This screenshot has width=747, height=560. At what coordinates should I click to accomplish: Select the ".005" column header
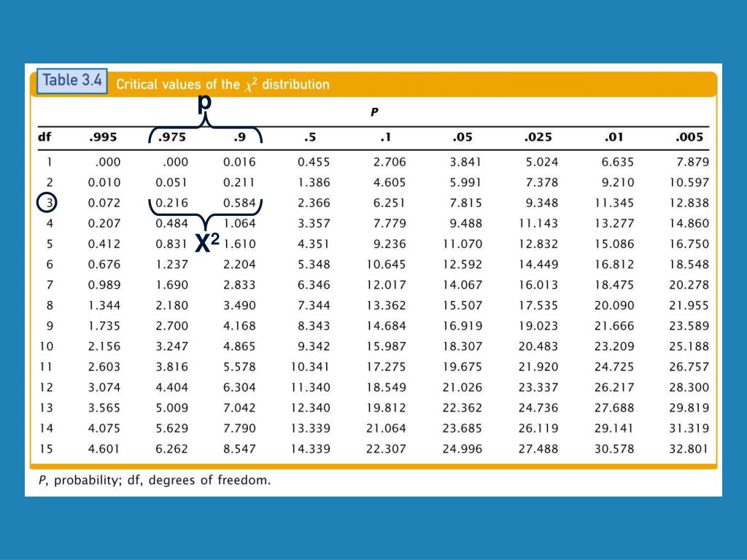689,138
